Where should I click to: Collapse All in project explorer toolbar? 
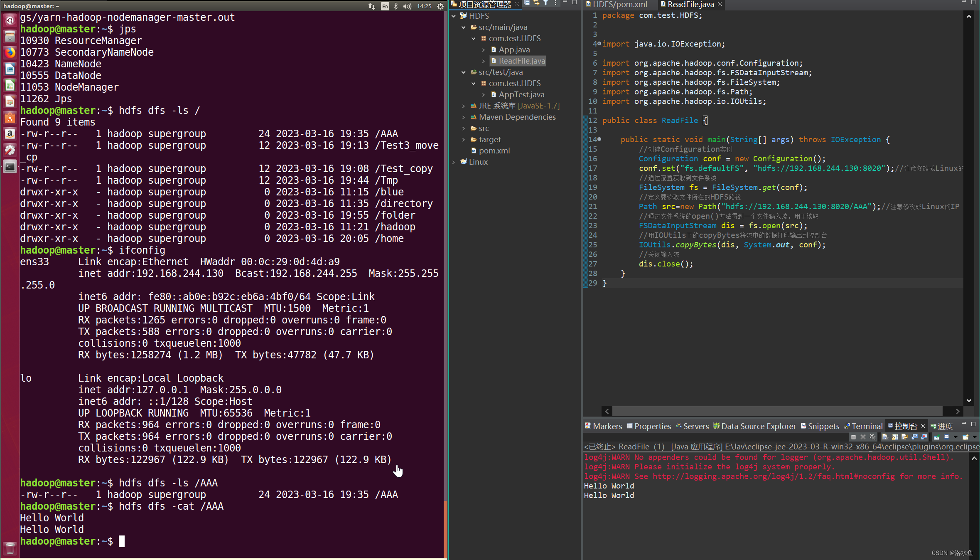coord(527,3)
